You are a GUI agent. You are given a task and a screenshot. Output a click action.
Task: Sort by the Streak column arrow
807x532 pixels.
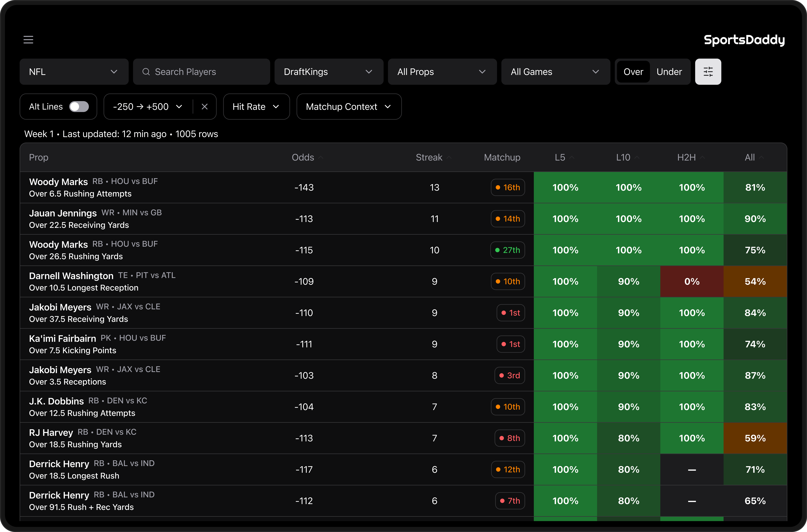(449, 157)
